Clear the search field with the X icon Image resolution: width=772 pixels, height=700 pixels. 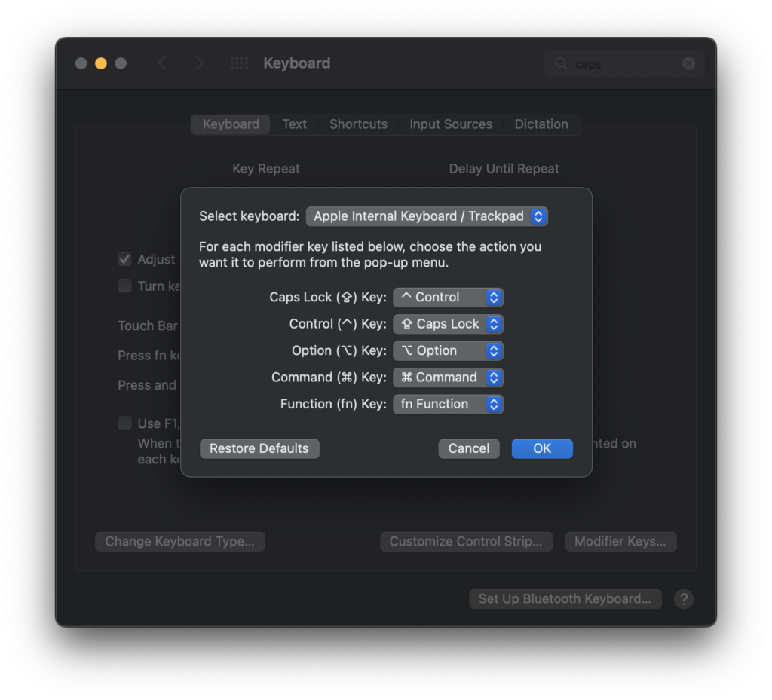click(x=688, y=64)
